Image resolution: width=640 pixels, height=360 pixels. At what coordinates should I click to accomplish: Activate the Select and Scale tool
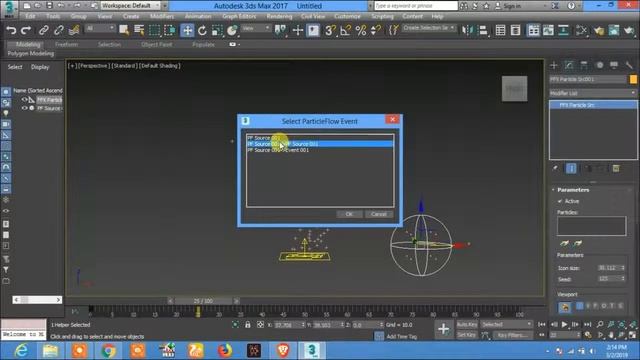coord(217,30)
